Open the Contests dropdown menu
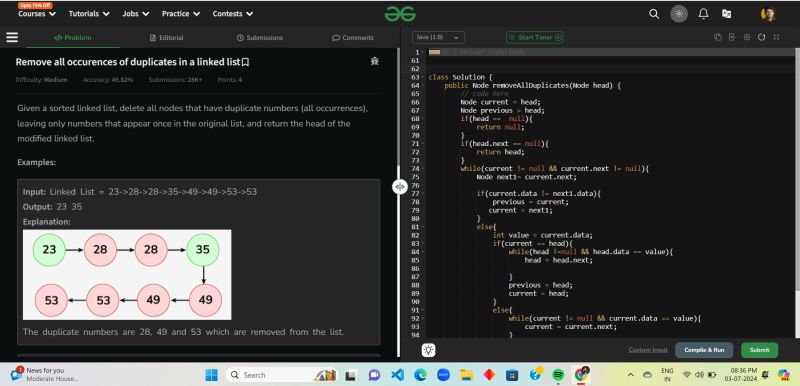This screenshot has height=386, width=800. pyautogui.click(x=233, y=14)
